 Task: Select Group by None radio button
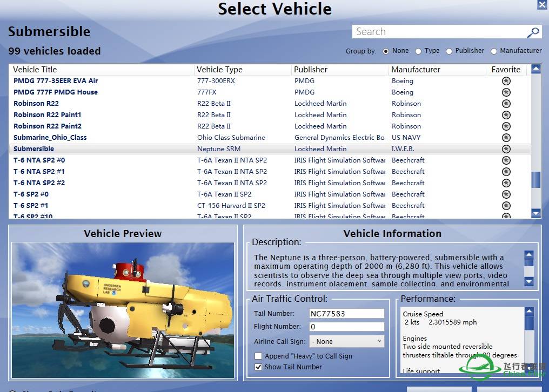click(x=386, y=51)
